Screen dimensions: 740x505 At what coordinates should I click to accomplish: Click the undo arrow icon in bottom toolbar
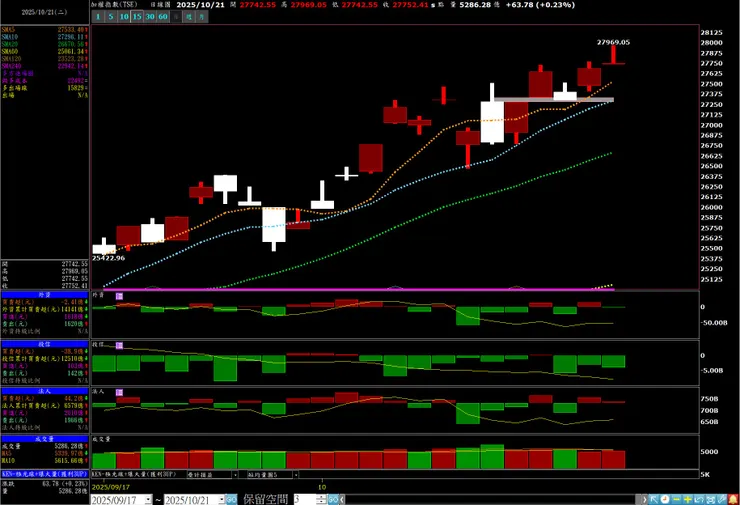699,499
